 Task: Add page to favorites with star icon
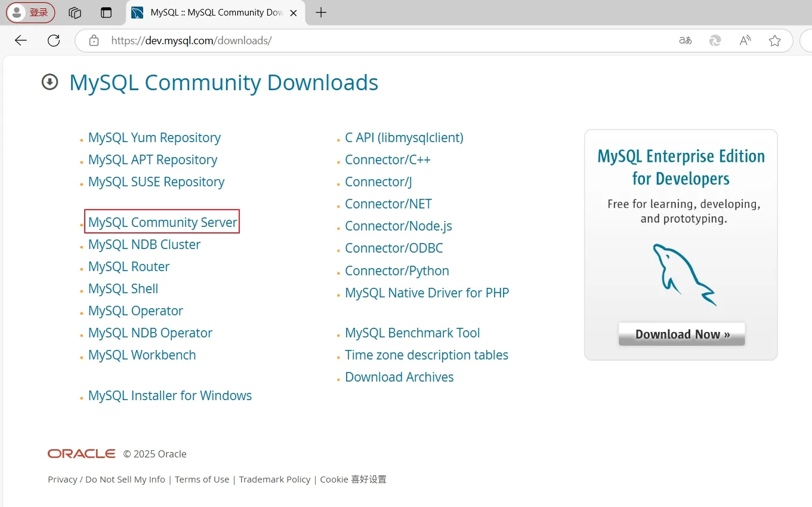[x=775, y=41]
